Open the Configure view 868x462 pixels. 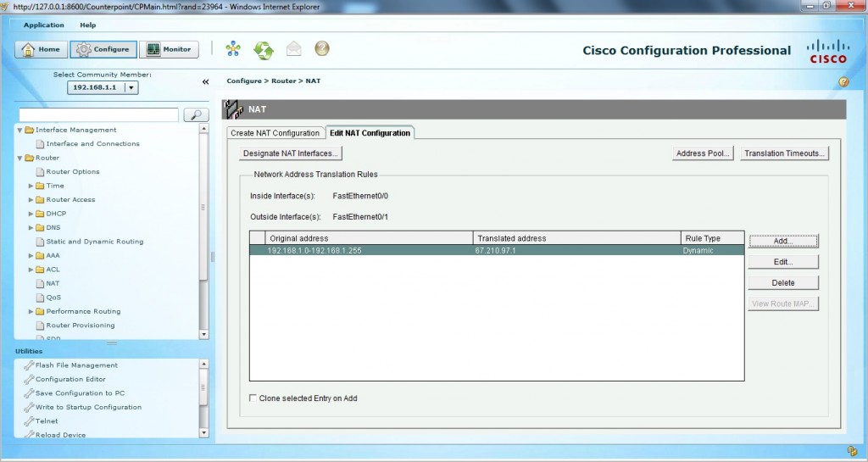tap(103, 49)
